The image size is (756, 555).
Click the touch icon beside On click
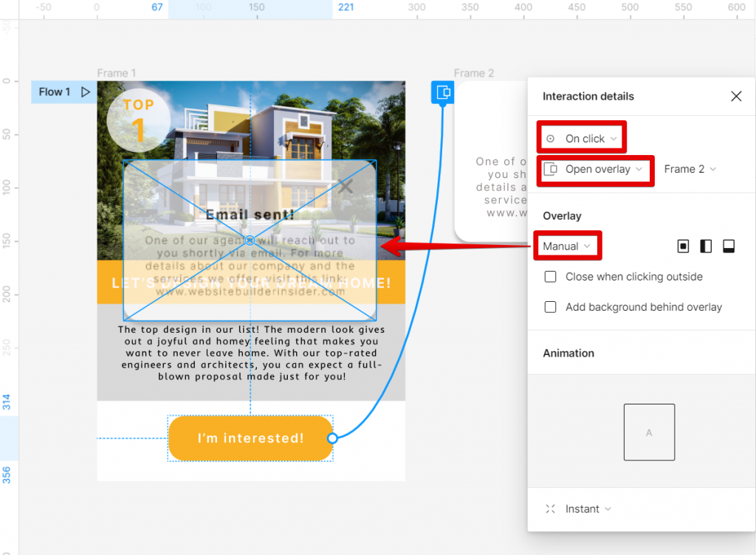click(550, 137)
